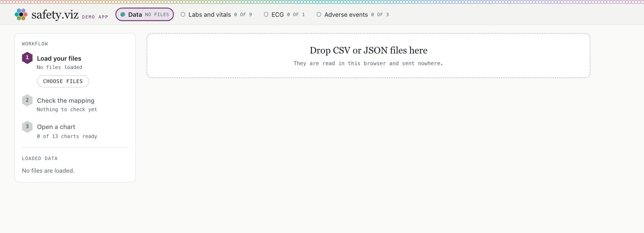644x233 pixels.
Task: Click the safety.viz title text
Action: (x=55, y=14)
